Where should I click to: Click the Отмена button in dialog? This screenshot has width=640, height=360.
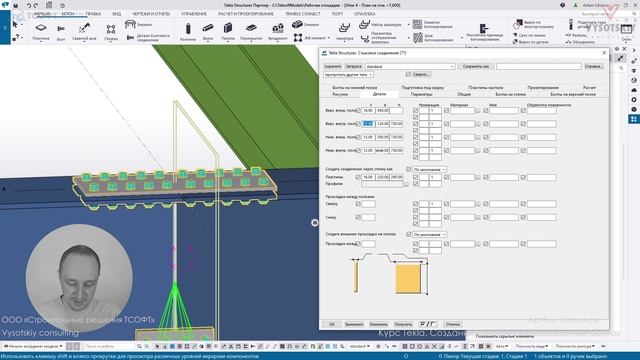[x=452, y=324]
